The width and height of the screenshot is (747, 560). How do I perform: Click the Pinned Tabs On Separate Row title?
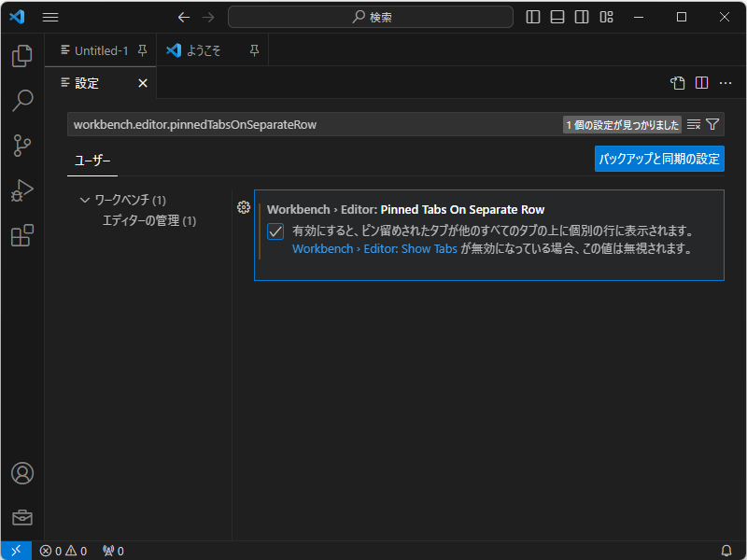pyautogui.click(x=462, y=209)
